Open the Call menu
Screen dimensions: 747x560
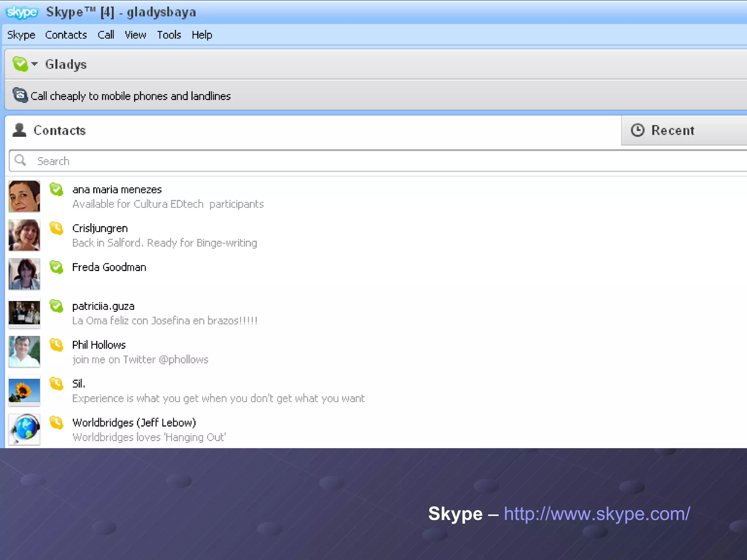(106, 35)
